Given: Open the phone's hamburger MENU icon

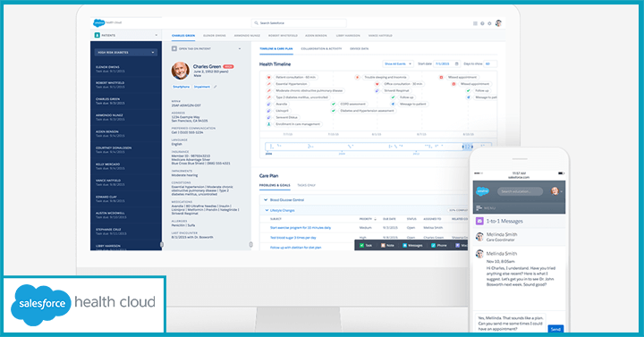Looking at the screenshot, I should [x=479, y=208].
